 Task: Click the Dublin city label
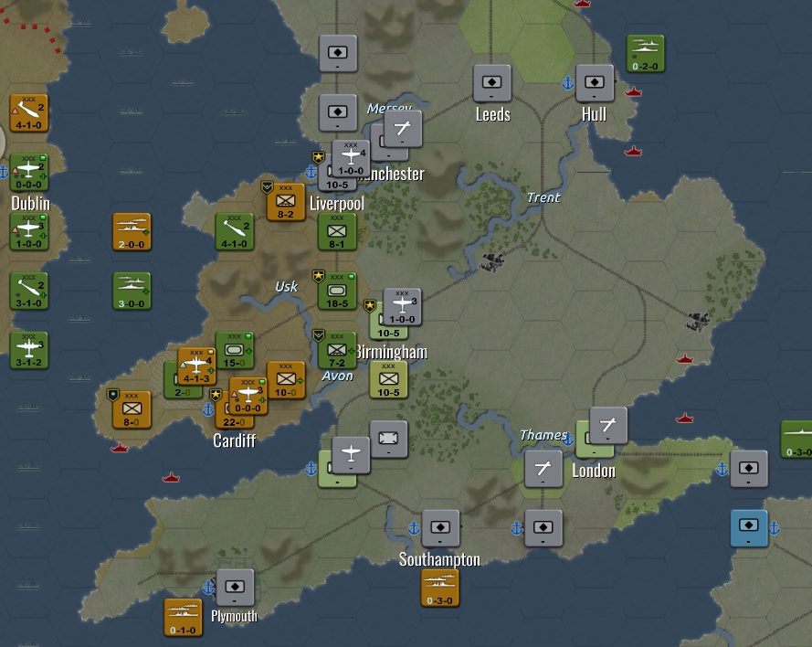tap(30, 203)
